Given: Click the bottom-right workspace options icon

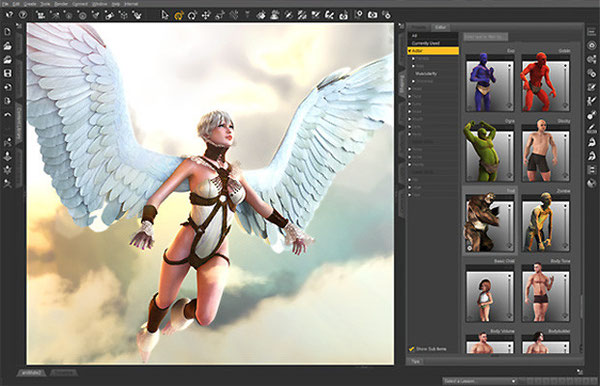Looking at the screenshot, I should [580, 371].
